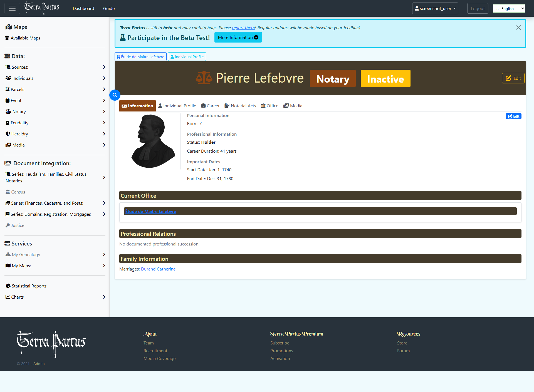The height and width of the screenshot is (392, 534).
Task: Click the yellow Edit button in header
Action: [513, 78]
